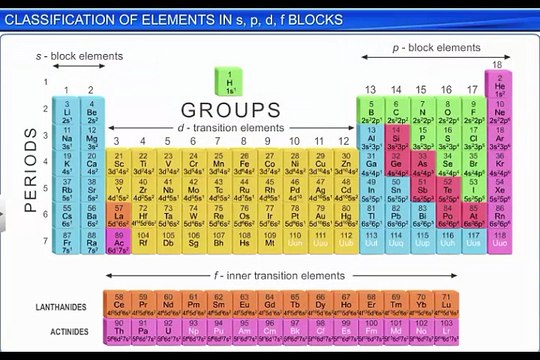Image resolution: width=540 pixels, height=360 pixels.
Task: Select the Magnesium (Mg) cell
Action: 92,138
